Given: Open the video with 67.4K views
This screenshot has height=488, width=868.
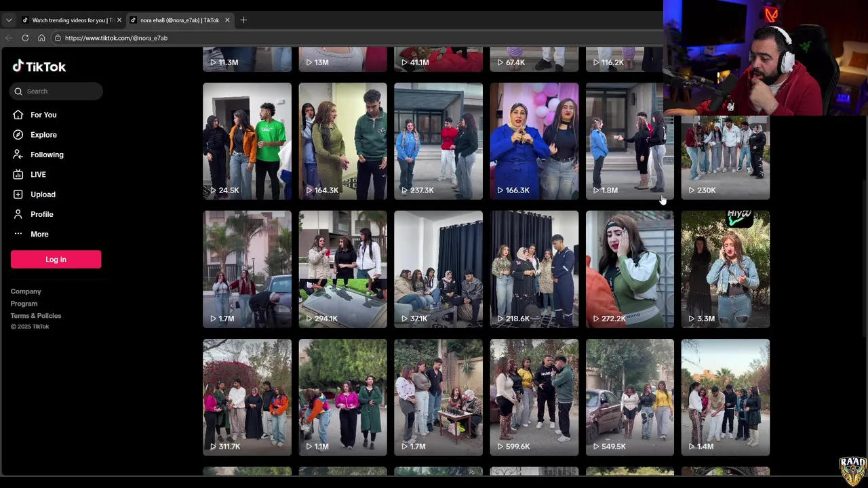Looking at the screenshot, I should click(534, 60).
